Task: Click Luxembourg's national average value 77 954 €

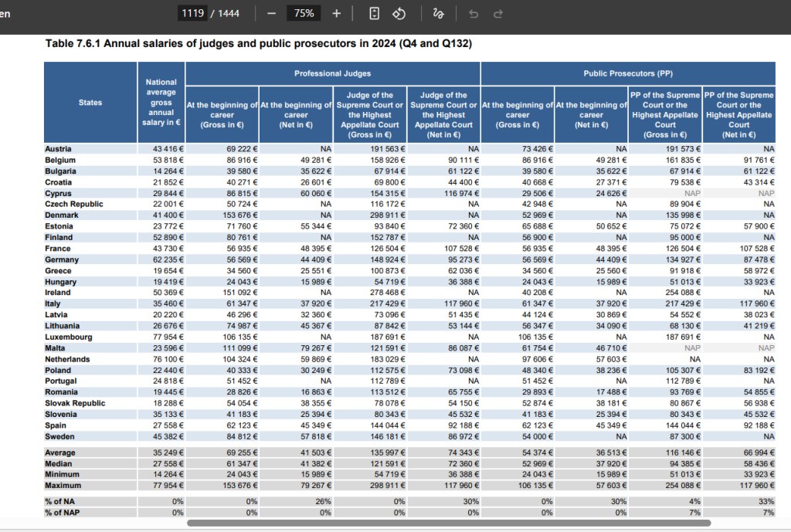Action: (x=168, y=337)
